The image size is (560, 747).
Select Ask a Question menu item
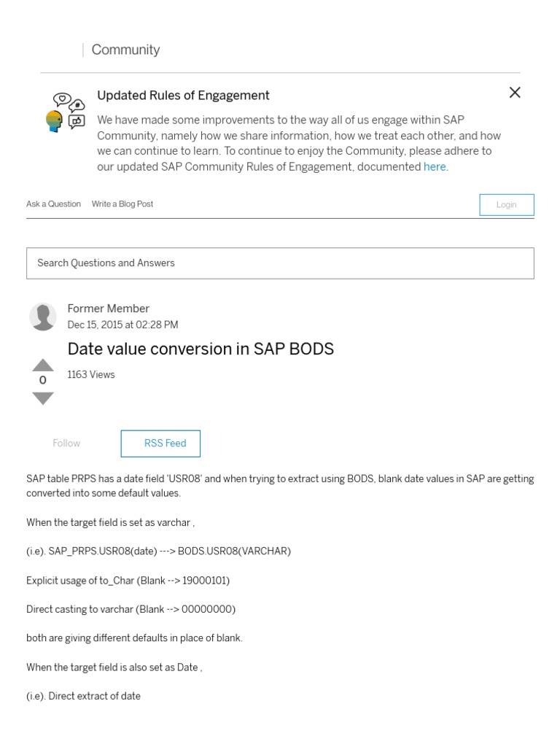coord(53,204)
